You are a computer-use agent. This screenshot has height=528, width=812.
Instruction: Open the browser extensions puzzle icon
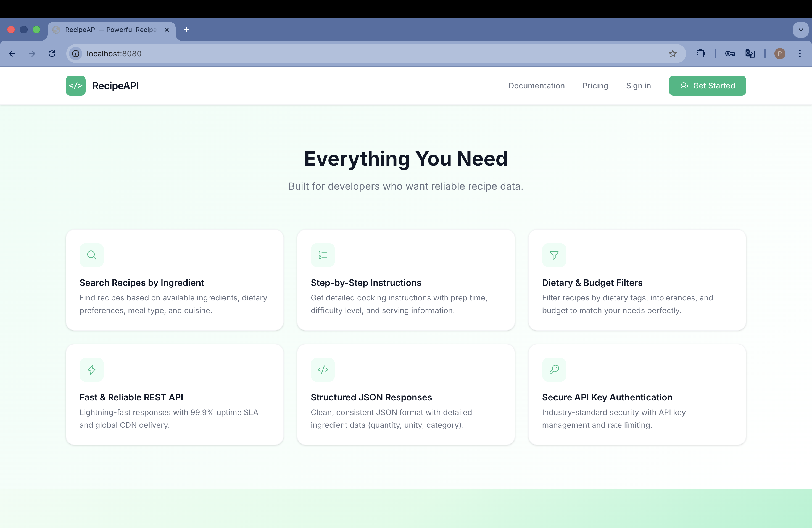(700, 54)
